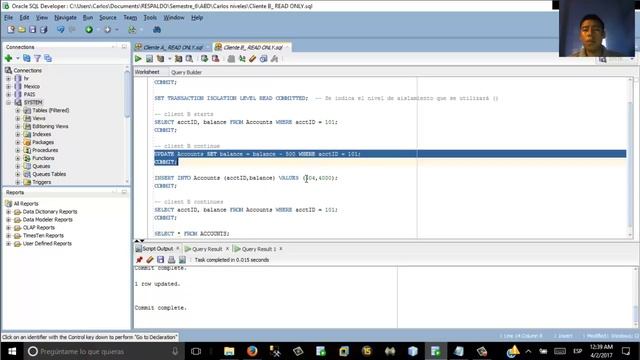
Task: Click the New file toolbar icon
Action: [x=11, y=29]
